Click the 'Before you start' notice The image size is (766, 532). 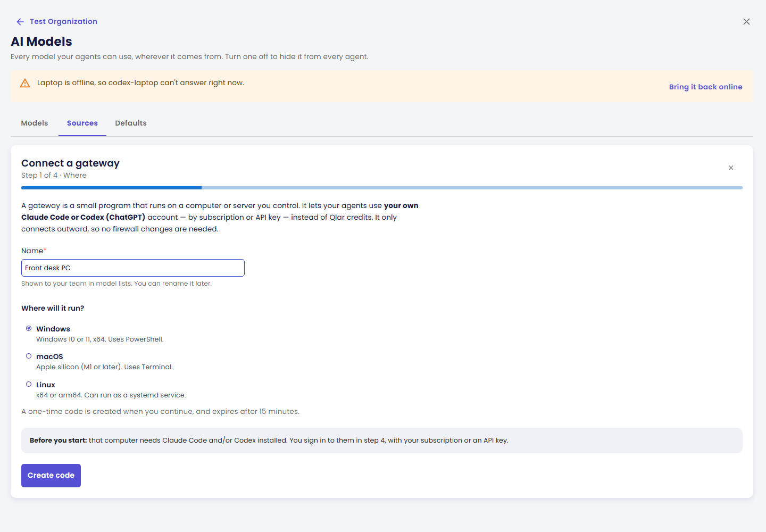(x=382, y=440)
